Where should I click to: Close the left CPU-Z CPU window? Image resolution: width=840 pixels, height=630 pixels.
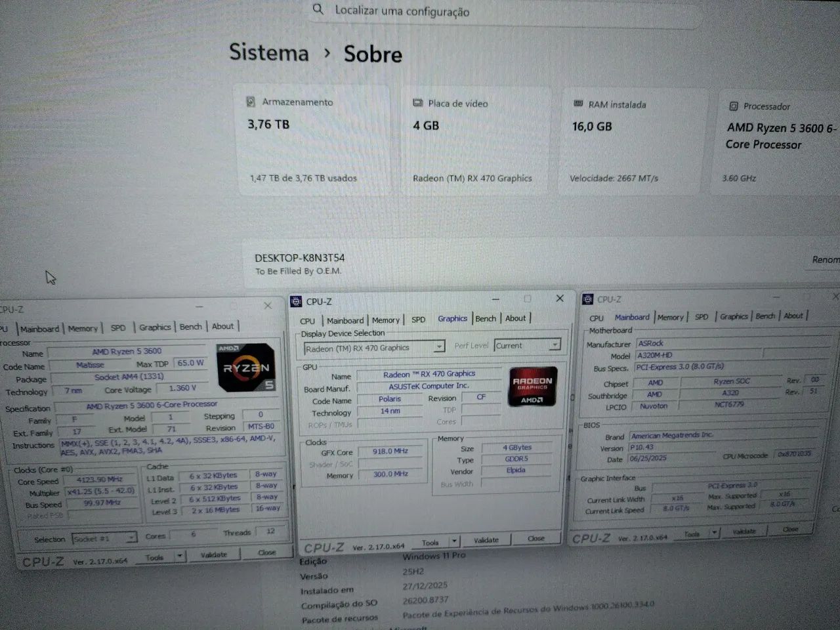(x=268, y=306)
